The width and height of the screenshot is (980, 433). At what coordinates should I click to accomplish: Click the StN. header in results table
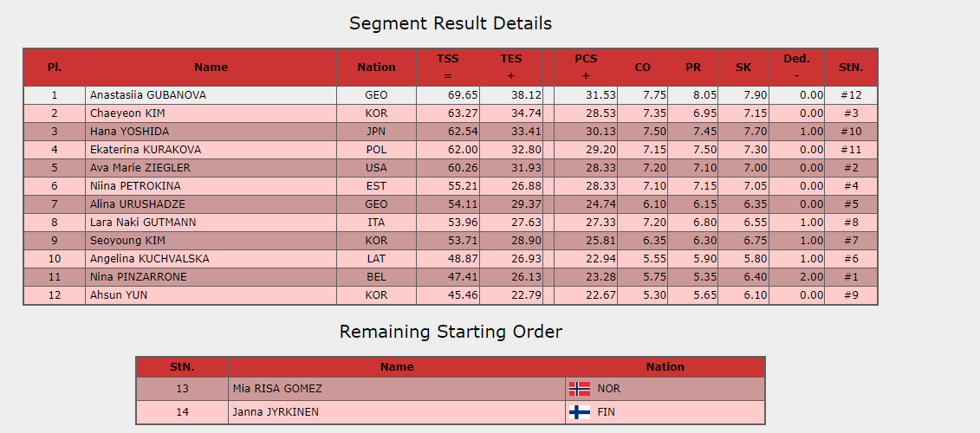point(851,68)
